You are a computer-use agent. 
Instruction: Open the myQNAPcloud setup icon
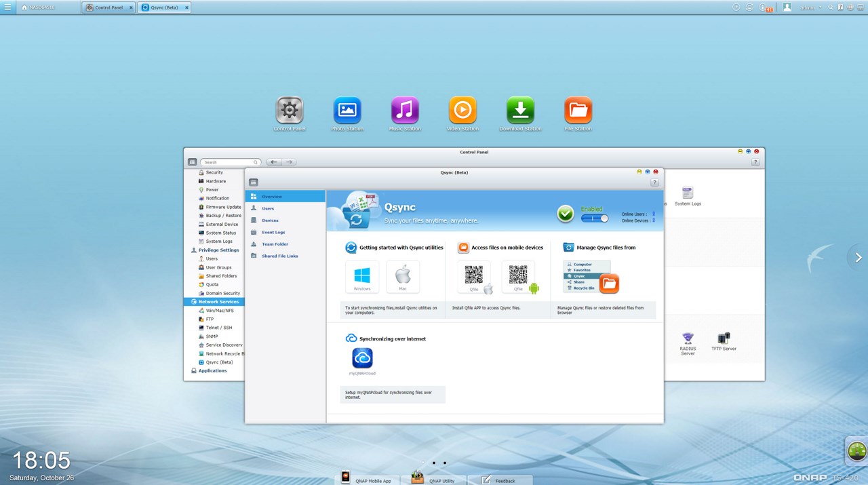362,358
